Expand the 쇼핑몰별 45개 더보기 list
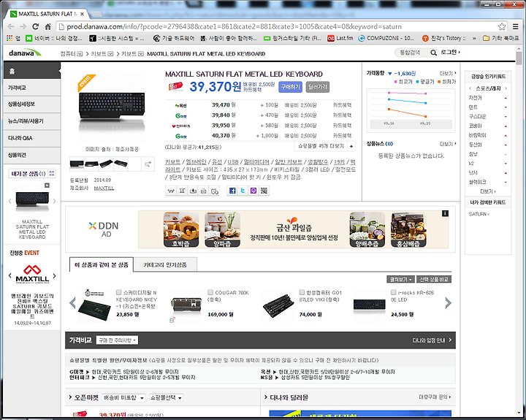This screenshot has width=526, height=420. tap(321, 146)
